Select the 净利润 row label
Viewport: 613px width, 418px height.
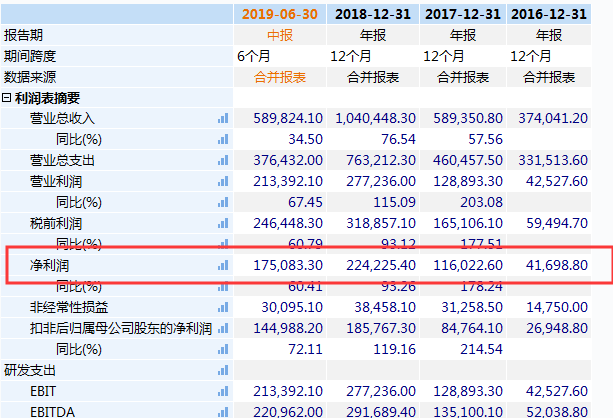pyautogui.click(x=50, y=265)
